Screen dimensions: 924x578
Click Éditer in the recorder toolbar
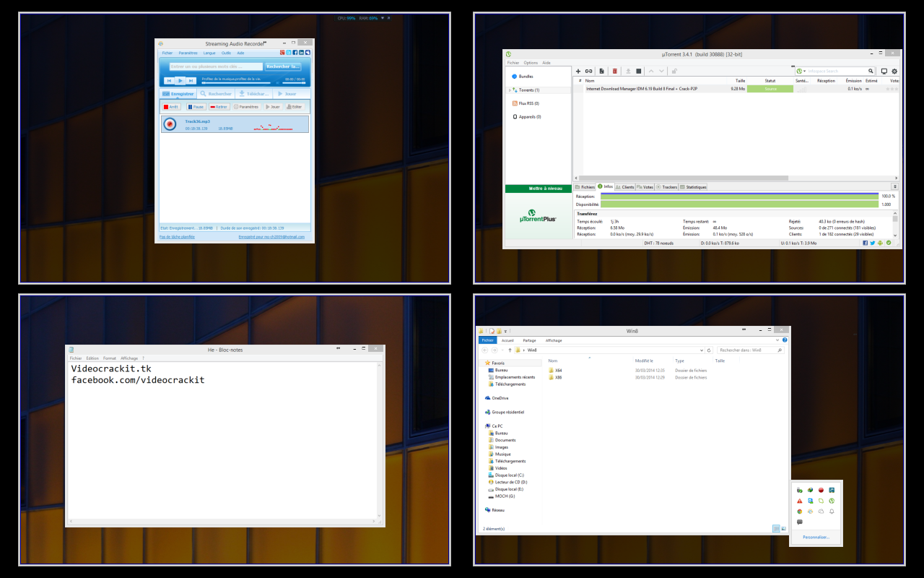pos(294,107)
